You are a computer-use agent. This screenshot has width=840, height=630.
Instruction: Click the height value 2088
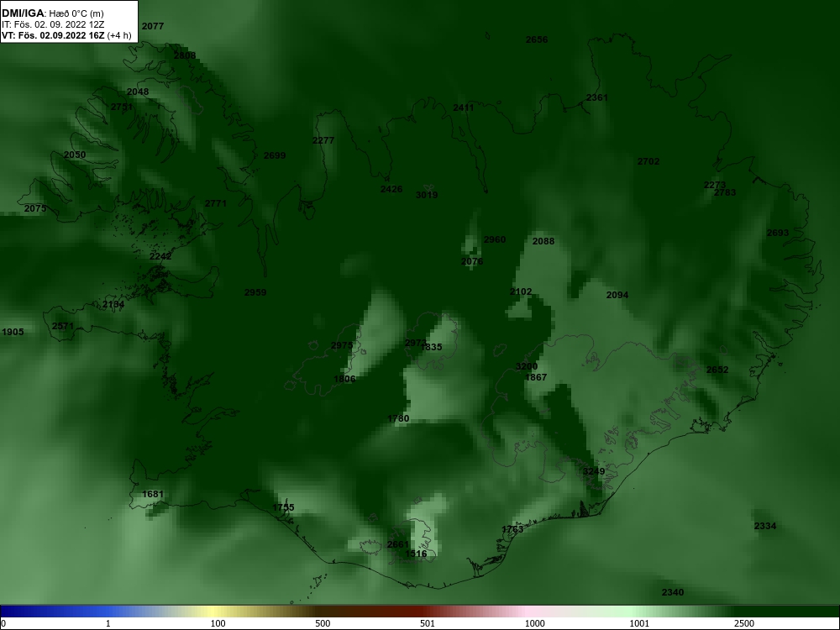(543, 241)
